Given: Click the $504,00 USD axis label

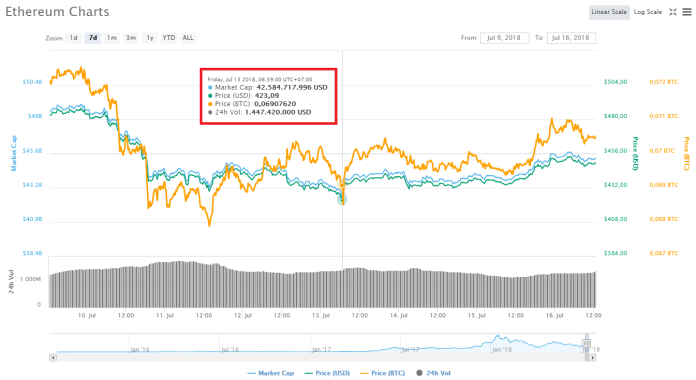Looking at the screenshot, I should (x=616, y=82).
